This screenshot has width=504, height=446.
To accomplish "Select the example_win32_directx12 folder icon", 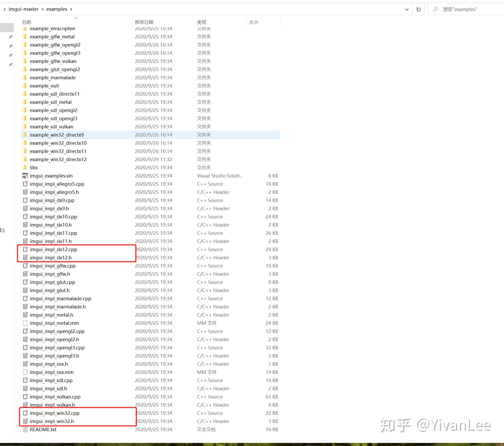I will click(25, 159).
